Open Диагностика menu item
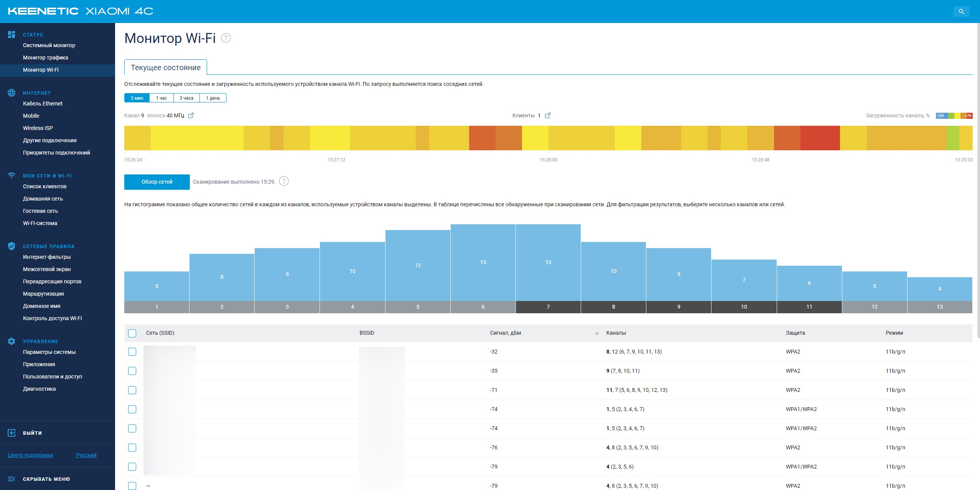The height and width of the screenshot is (490, 980). (39, 389)
